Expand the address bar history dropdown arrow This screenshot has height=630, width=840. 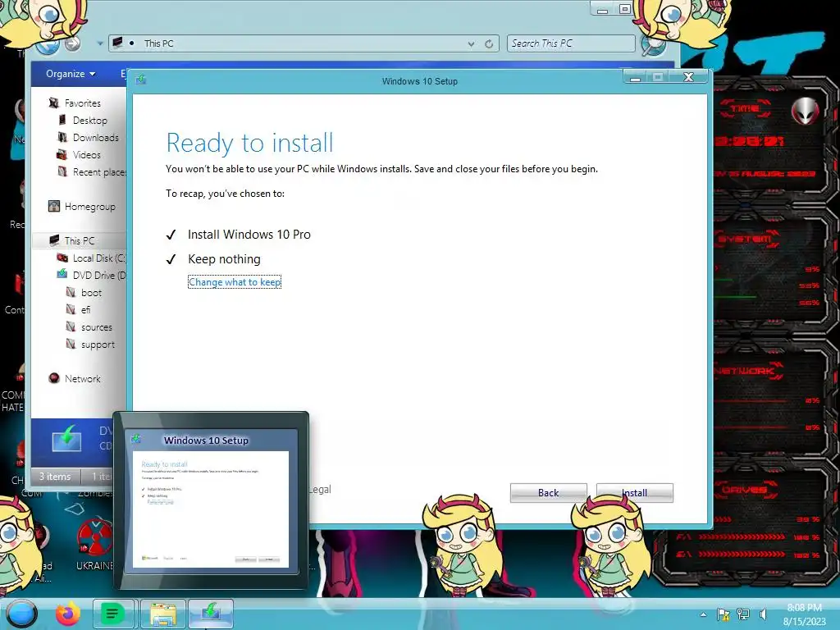(x=471, y=44)
